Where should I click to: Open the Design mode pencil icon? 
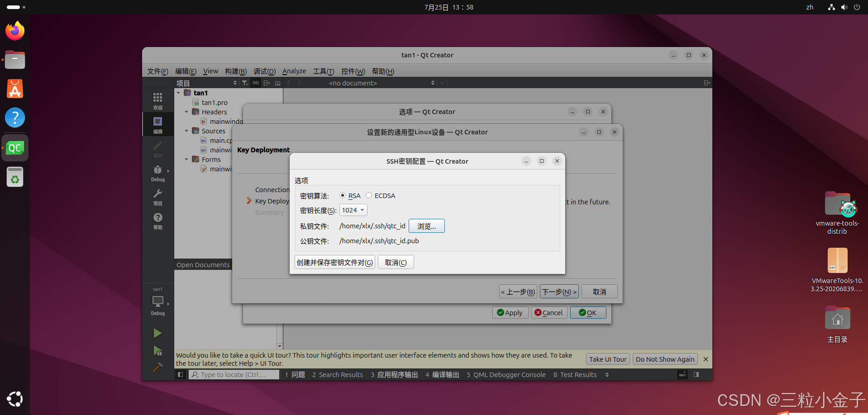157,148
